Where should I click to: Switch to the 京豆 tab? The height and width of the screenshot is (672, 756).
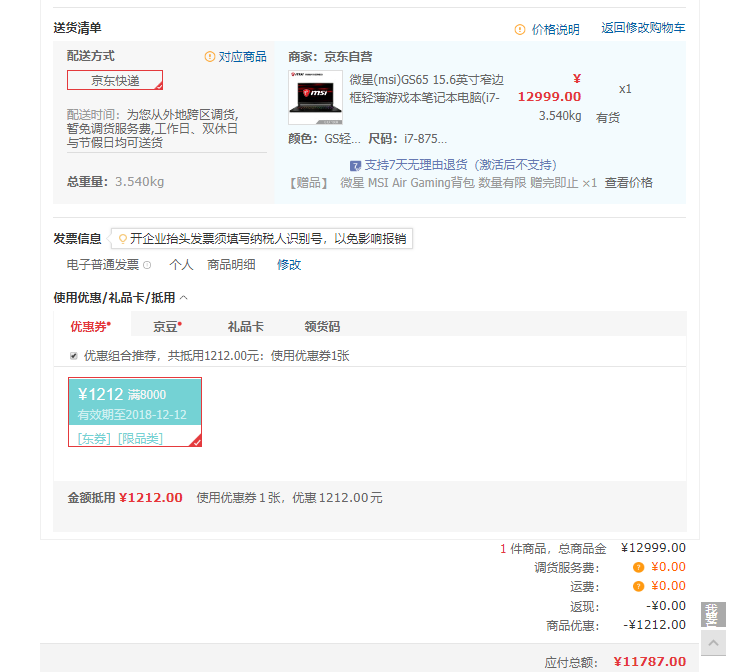coord(167,326)
